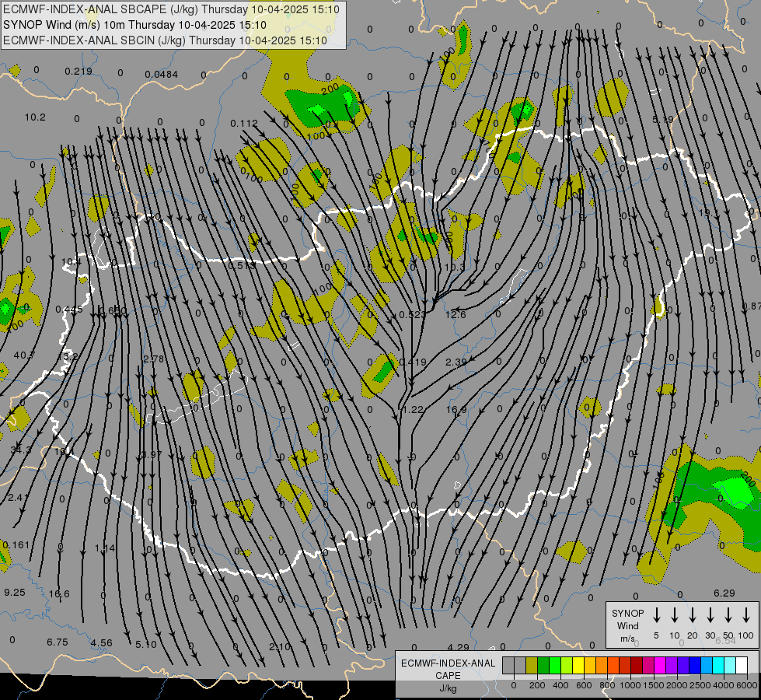Click the map value 0.161
The width and height of the screenshot is (761, 700).
click(x=16, y=545)
